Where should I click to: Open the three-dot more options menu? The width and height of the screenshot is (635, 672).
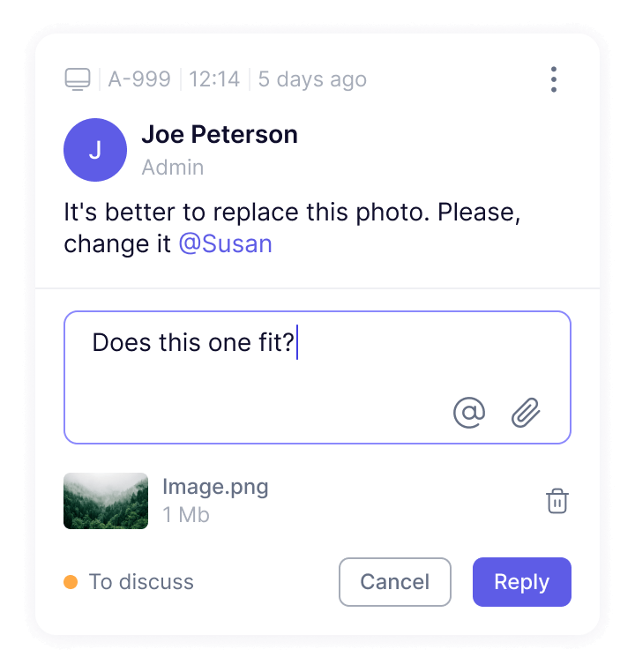[x=554, y=79]
